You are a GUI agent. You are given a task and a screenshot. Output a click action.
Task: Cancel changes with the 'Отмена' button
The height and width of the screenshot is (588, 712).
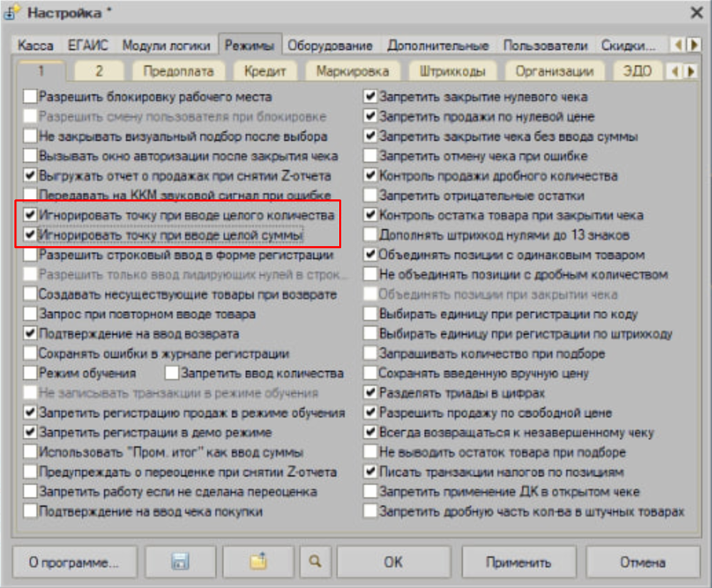point(642,562)
